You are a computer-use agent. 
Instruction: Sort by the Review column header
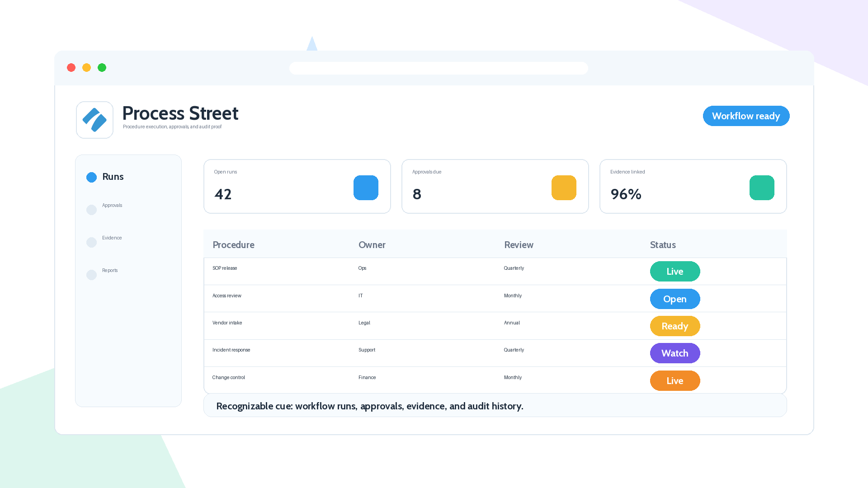click(519, 245)
